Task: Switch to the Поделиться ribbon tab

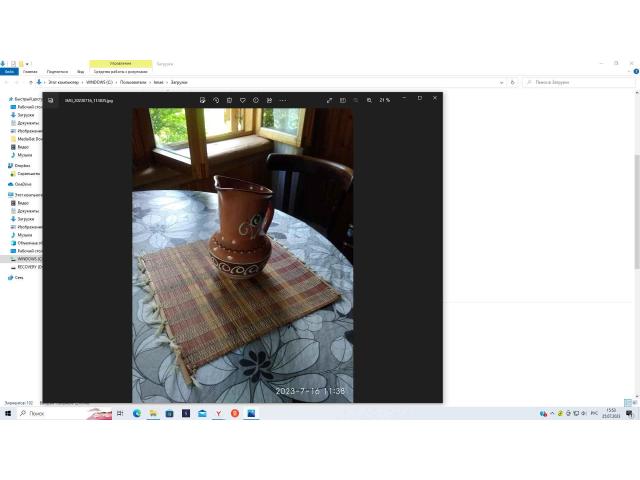Action: pyautogui.click(x=57, y=71)
